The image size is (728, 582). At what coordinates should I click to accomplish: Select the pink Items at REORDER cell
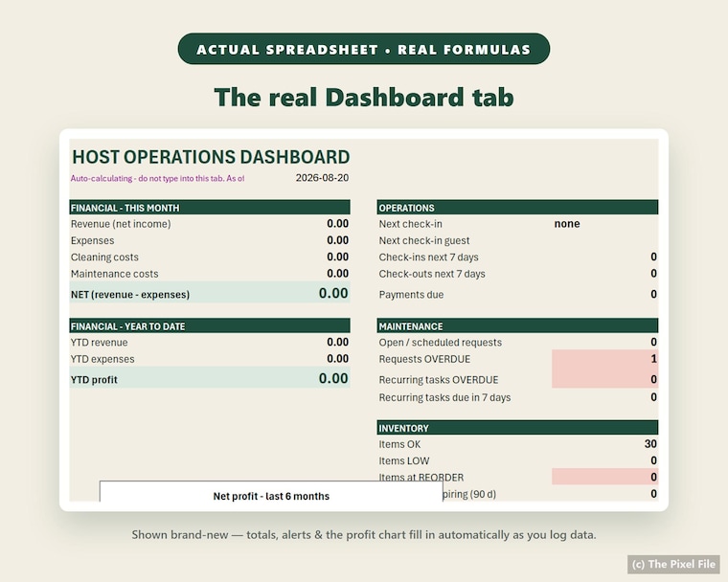pyautogui.click(x=605, y=477)
